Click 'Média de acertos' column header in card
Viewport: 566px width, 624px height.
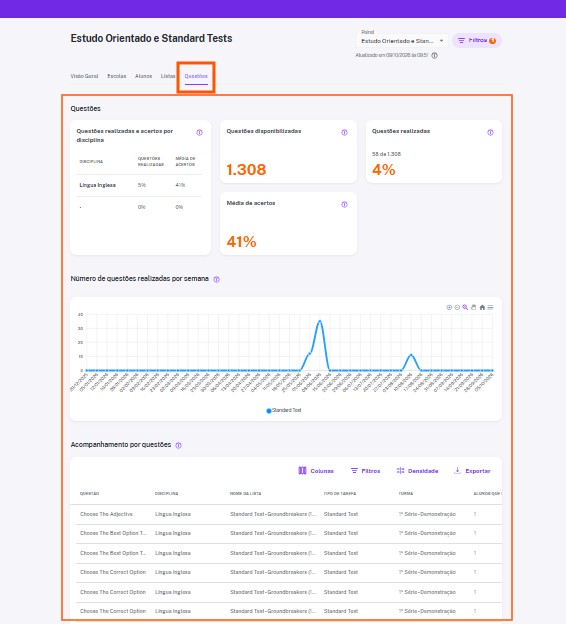(185, 162)
